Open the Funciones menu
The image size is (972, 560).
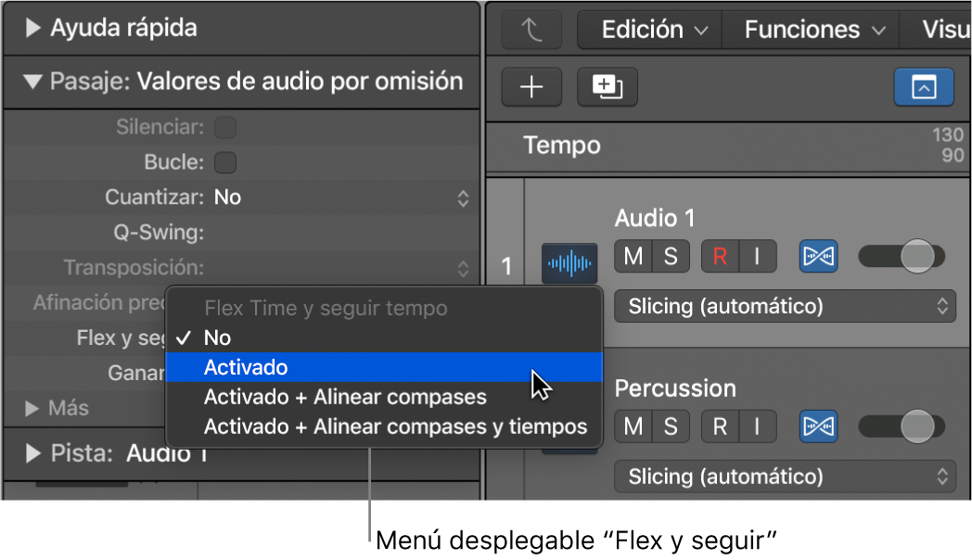click(x=813, y=30)
